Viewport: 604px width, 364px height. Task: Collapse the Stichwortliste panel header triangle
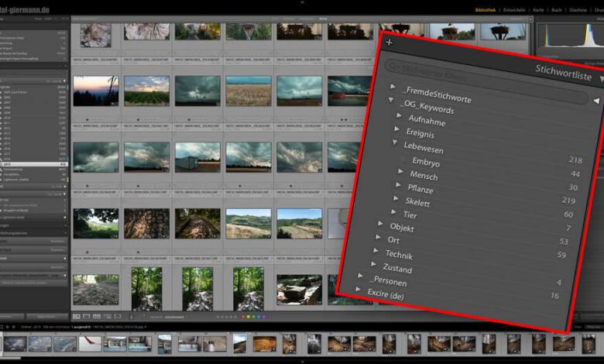(601, 78)
